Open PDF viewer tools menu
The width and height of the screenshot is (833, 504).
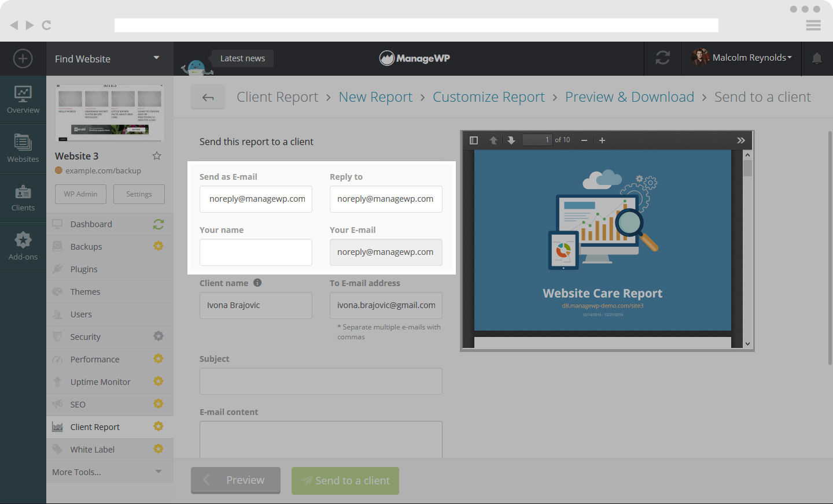click(741, 140)
